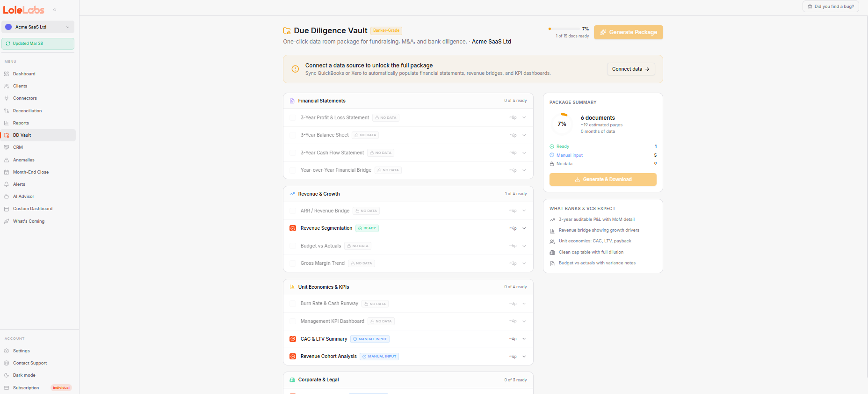868x394 pixels.
Task: Click the Connect data button
Action: tap(630, 69)
